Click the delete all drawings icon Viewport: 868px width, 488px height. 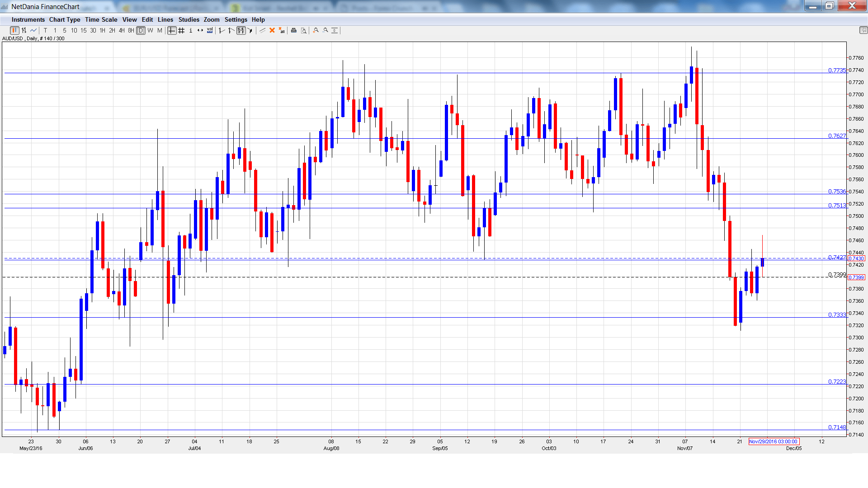pos(281,30)
